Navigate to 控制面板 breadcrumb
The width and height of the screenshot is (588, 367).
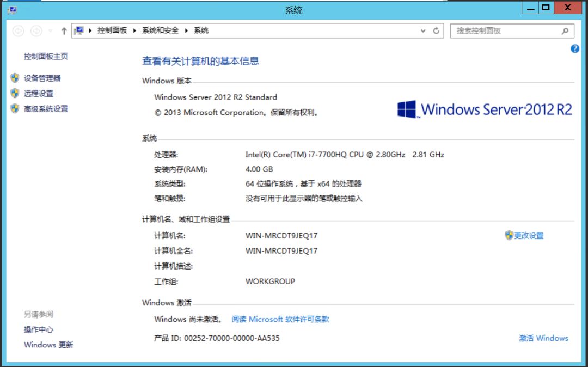point(112,30)
